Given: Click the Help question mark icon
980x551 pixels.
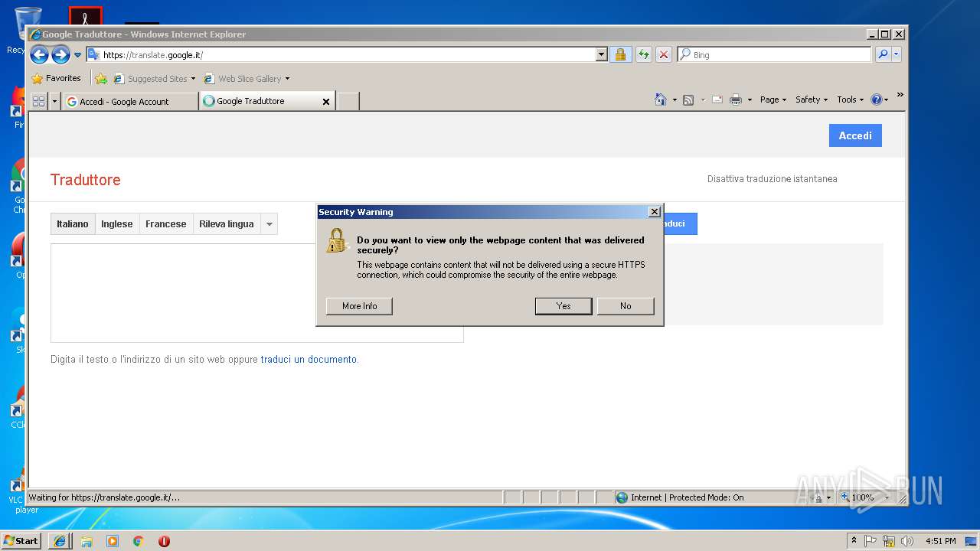Looking at the screenshot, I should coord(877,99).
